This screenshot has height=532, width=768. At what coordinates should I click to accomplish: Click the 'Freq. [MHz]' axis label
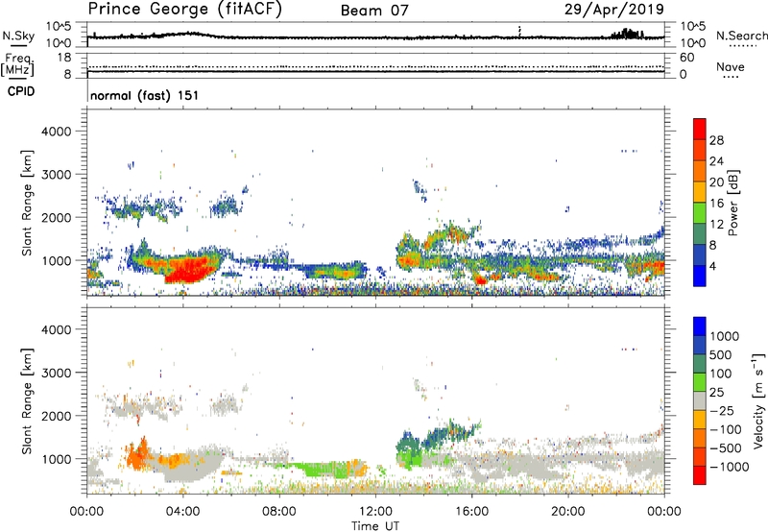click(17, 65)
